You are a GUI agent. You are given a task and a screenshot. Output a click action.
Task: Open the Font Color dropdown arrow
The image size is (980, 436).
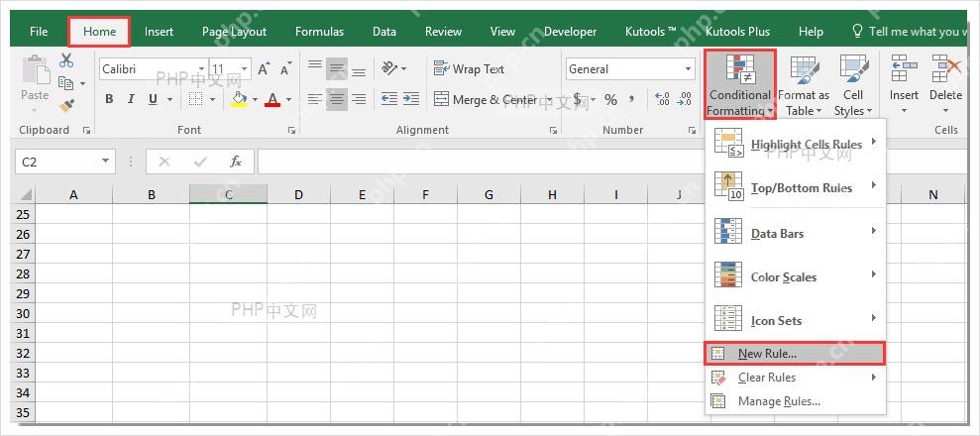(288, 99)
